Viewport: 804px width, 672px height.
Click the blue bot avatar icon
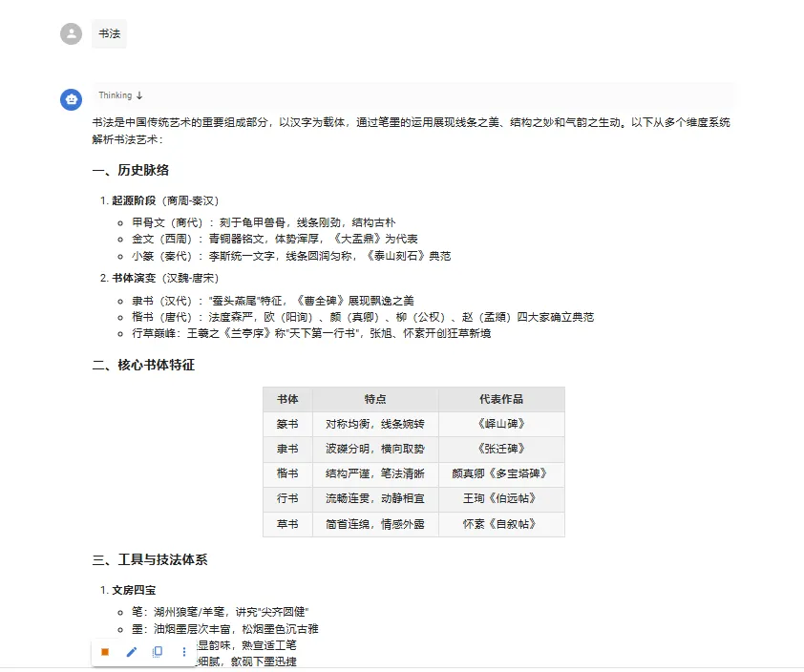point(72,99)
